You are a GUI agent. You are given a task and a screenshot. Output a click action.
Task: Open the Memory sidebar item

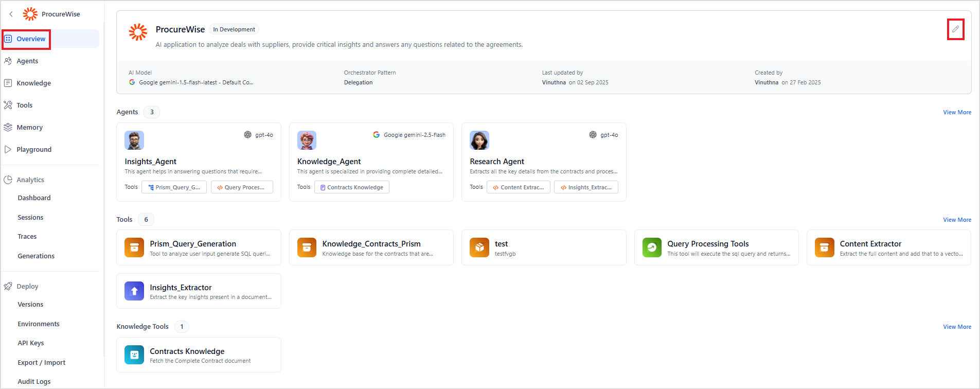click(x=29, y=128)
